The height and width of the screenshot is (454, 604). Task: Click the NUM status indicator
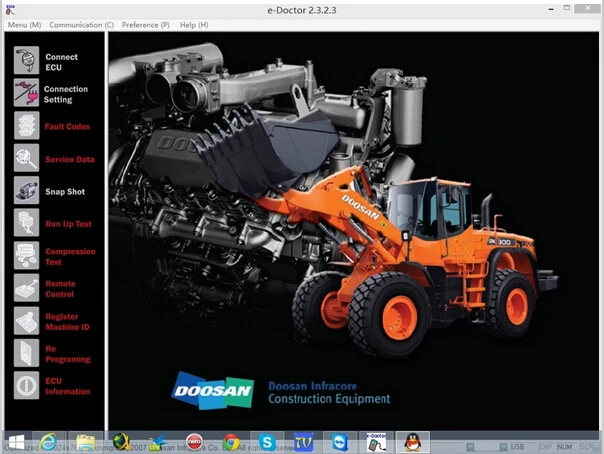point(564,447)
